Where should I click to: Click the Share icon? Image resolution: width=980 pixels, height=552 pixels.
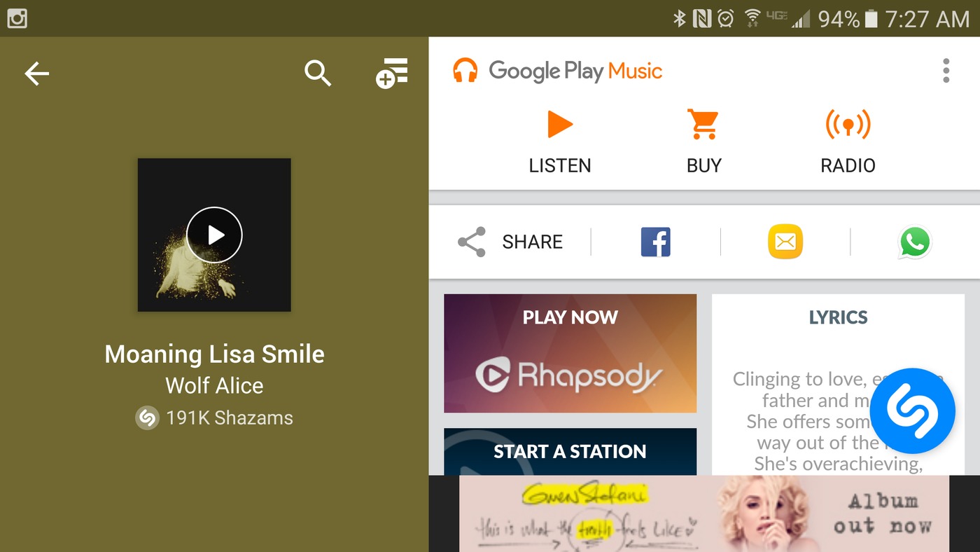tap(472, 242)
